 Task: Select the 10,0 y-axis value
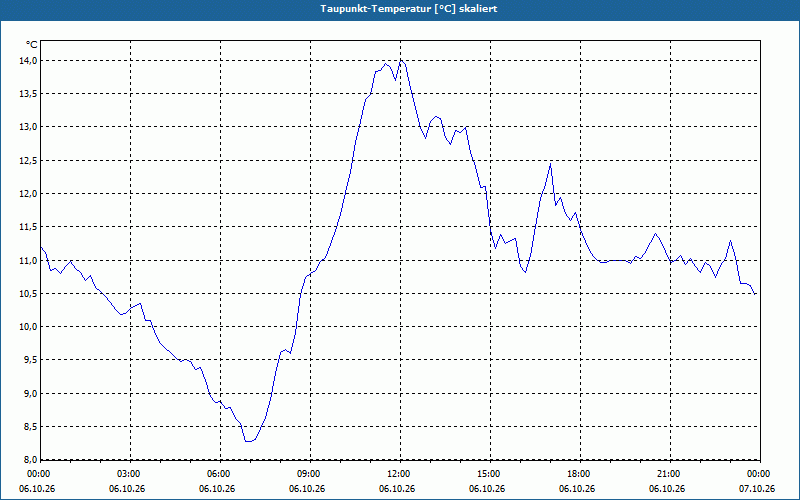[29, 327]
